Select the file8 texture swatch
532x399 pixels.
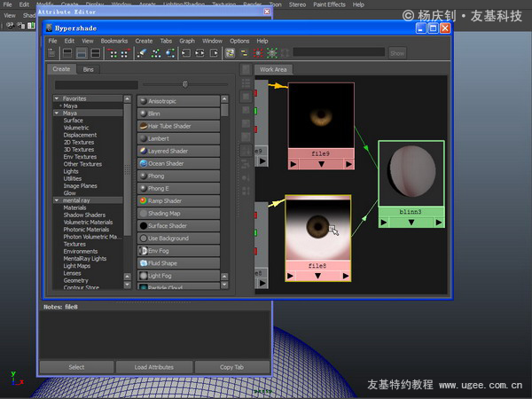[x=318, y=230]
